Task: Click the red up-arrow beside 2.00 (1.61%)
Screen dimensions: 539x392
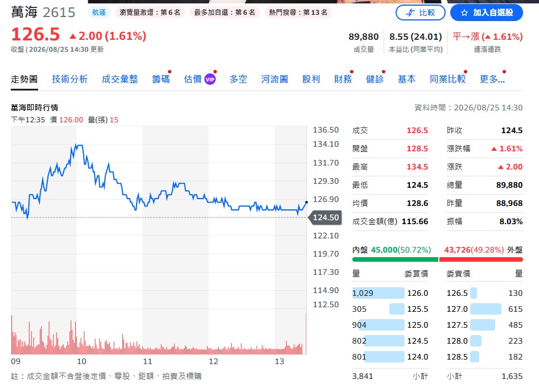Action: (72, 36)
